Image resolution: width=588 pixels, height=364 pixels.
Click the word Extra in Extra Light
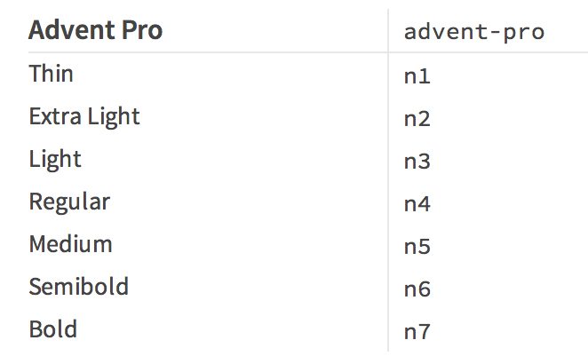pyautogui.click(x=55, y=116)
